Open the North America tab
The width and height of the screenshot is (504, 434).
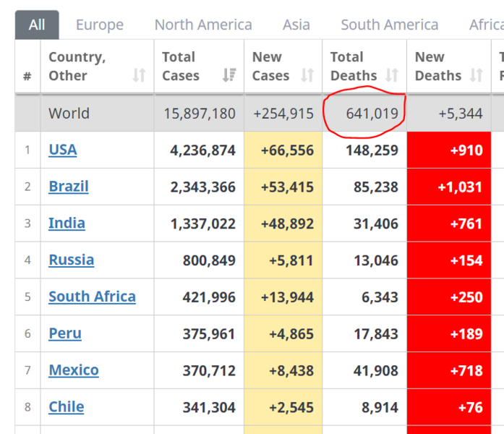click(x=203, y=25)
